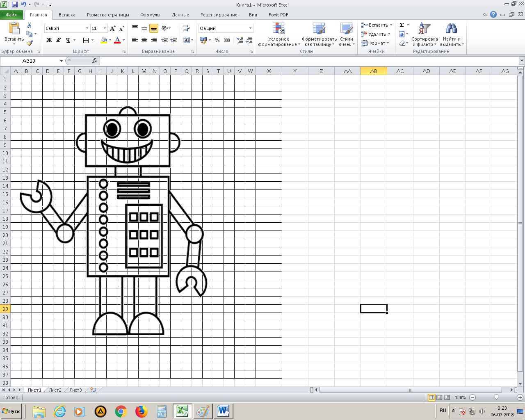Click the Cut scissors icon
Viewport: 525px width, 420px height.
click(30, 25)
